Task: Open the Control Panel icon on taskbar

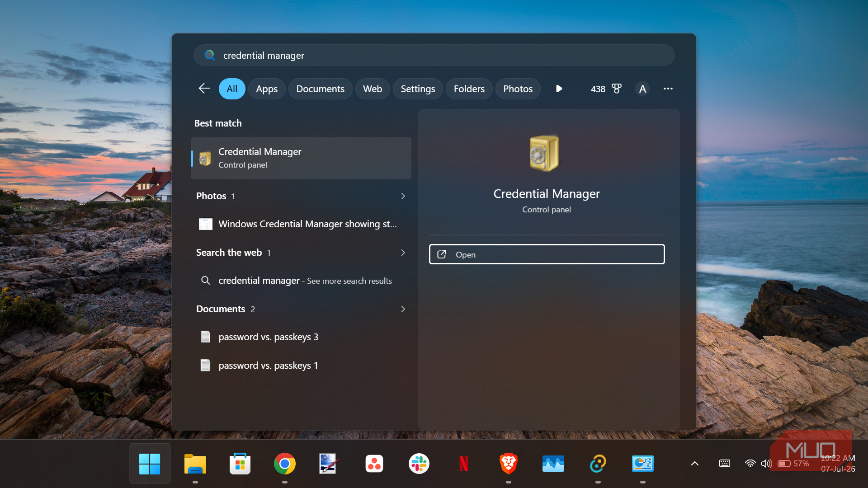Action: [643, 464]
